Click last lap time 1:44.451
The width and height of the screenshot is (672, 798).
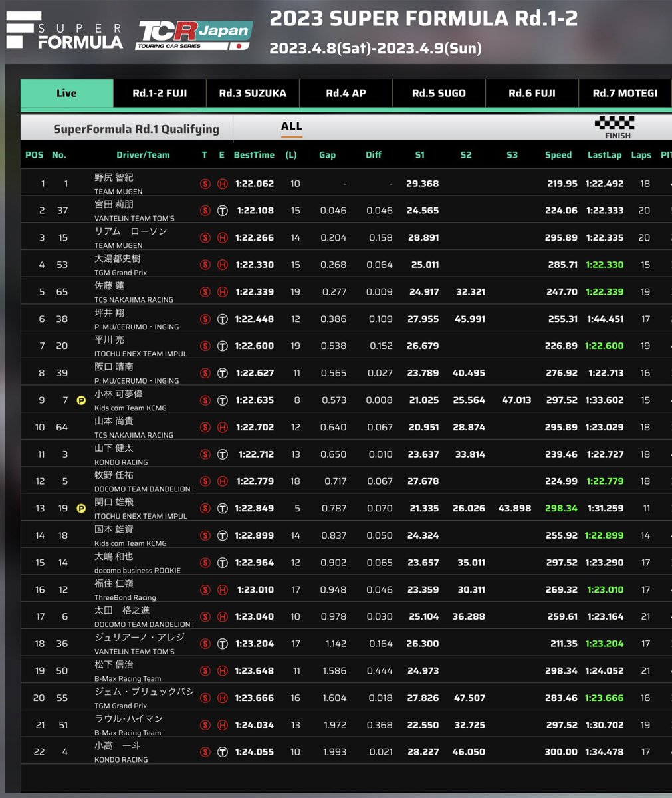[605, 319]
